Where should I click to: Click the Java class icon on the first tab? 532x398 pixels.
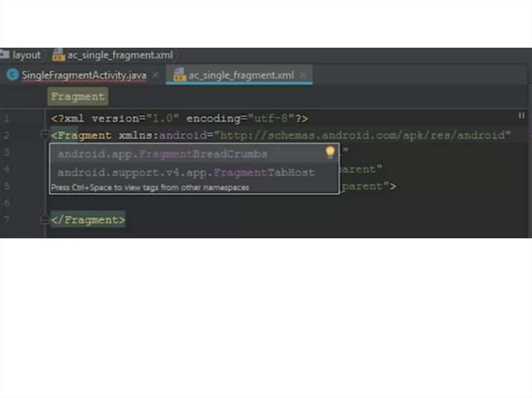click(x=12, y=75)
